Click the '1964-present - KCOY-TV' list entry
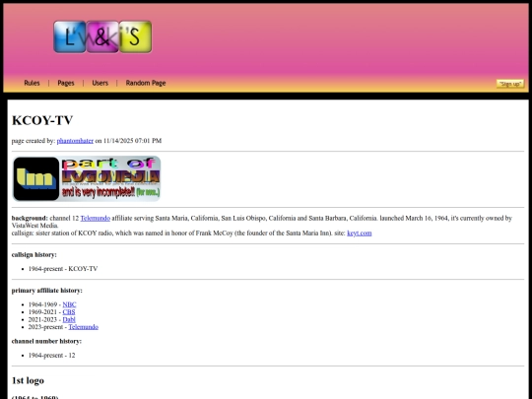Viewport: 532px width, 399px height. click(x=63, y=269)
